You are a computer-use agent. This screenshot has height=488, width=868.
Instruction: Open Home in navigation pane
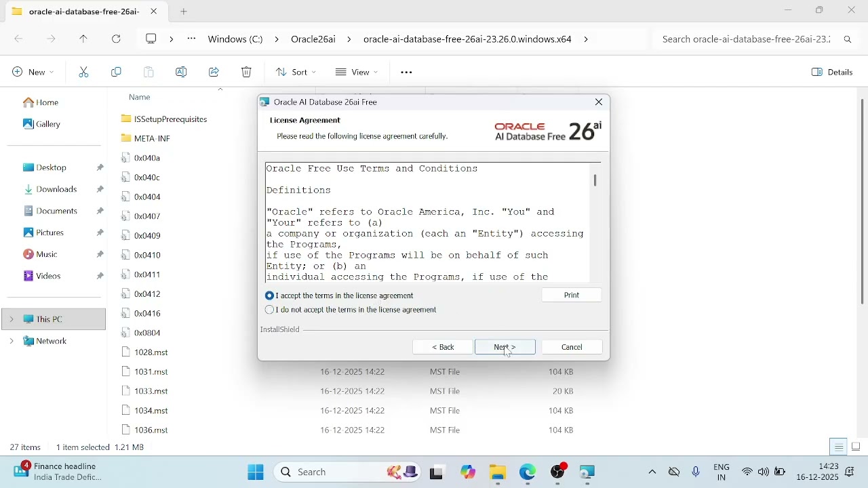(x=42, y=103)
